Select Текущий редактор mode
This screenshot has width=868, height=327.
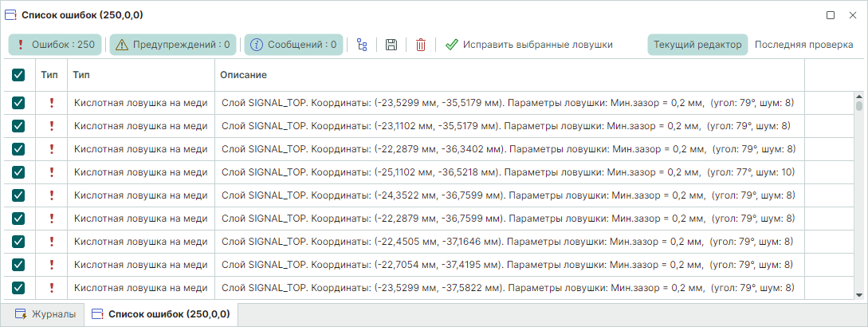point(697,45)
